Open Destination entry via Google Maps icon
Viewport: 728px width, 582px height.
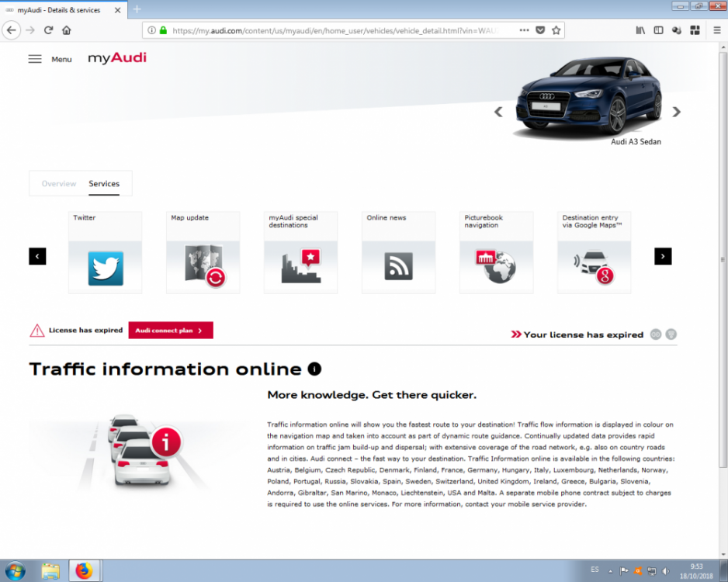coord(595,267)
